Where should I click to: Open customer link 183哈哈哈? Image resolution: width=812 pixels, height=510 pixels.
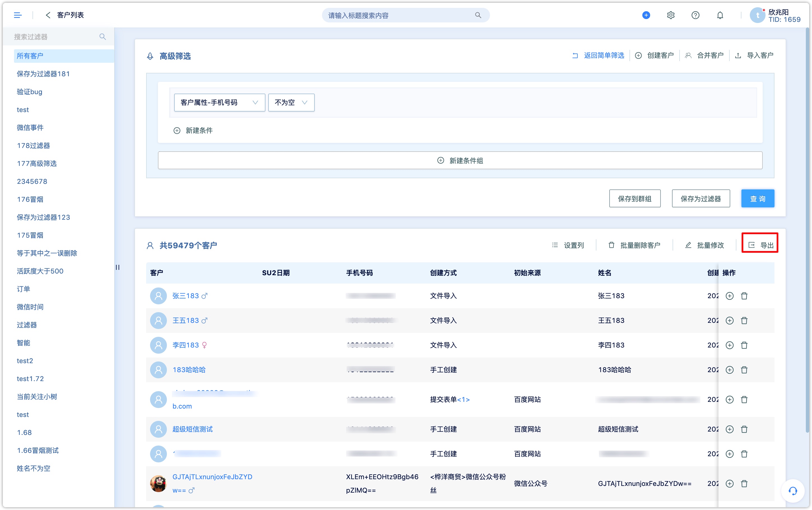189,370
